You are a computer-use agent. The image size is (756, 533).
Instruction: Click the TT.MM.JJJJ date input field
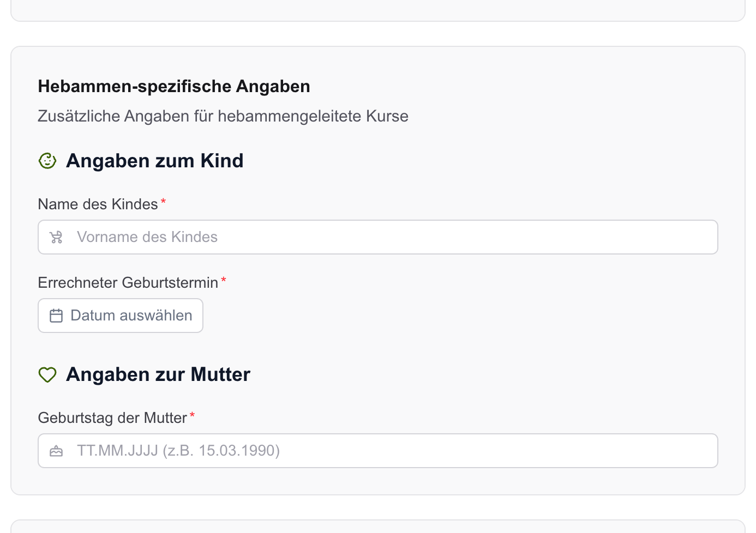point(378,451)
